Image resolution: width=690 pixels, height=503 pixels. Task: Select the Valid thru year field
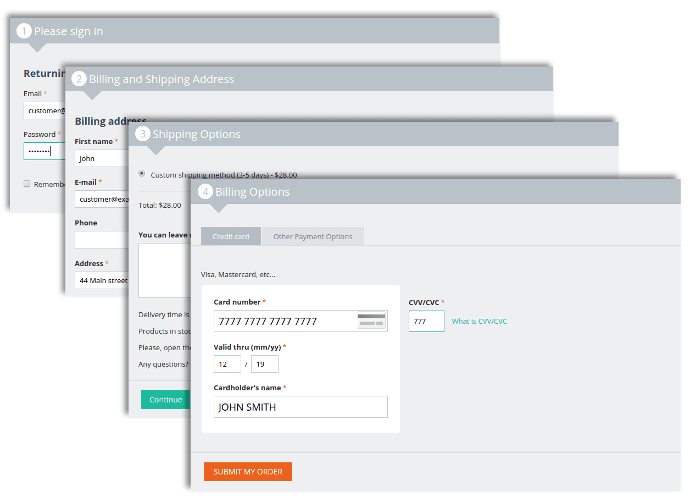pos(265,364)
